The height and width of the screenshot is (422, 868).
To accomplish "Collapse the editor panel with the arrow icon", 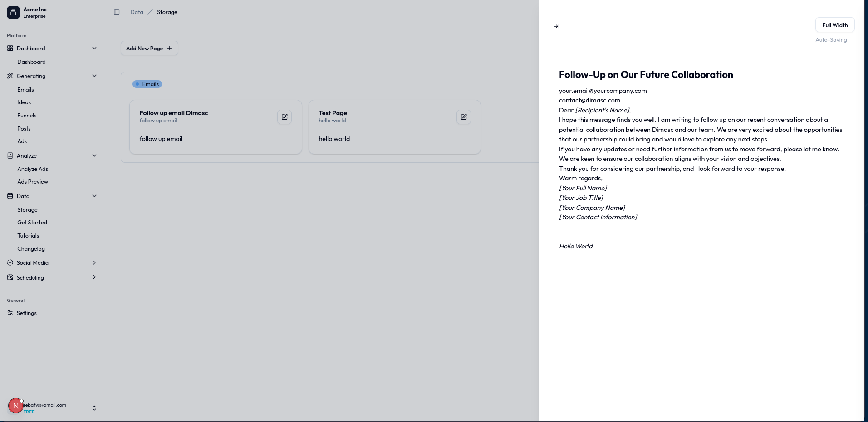I will (x=556, y=26).
